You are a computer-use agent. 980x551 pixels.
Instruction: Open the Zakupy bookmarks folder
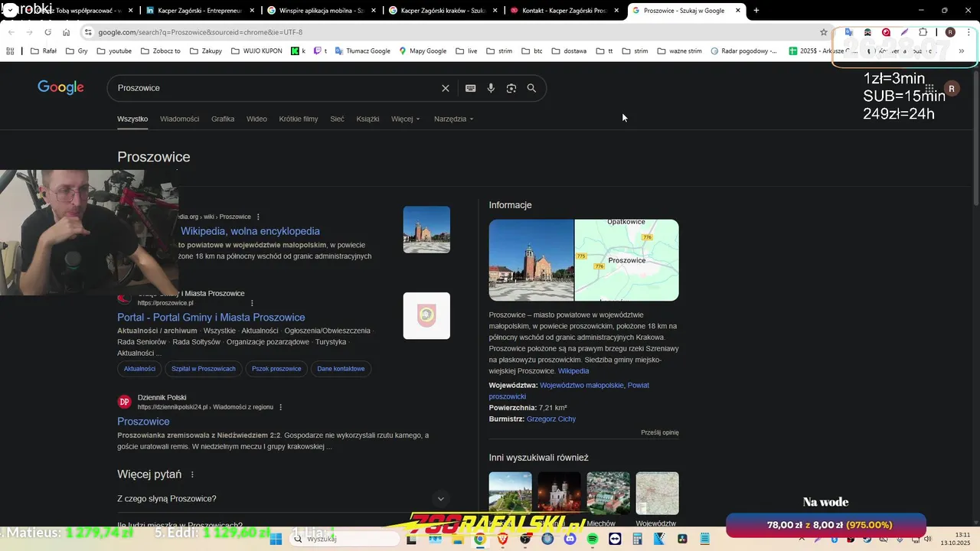pyautogui.click(x=206, y=51)
